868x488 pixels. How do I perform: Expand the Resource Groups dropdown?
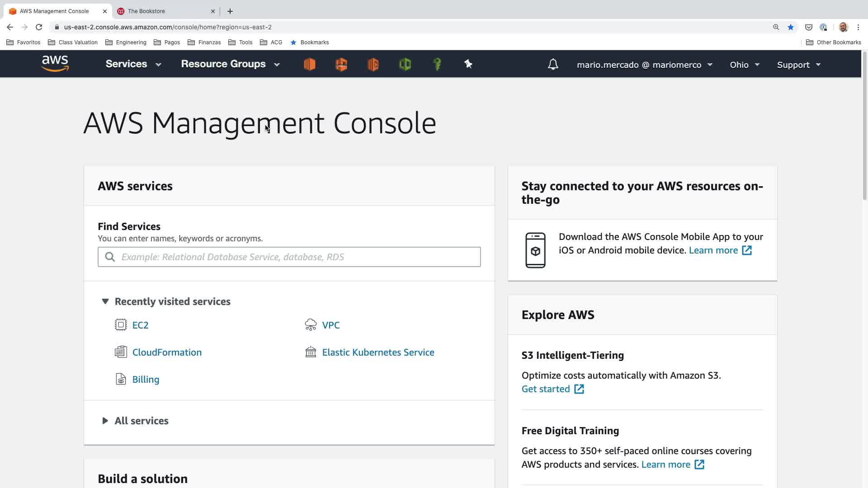click(x=230, y=64)
